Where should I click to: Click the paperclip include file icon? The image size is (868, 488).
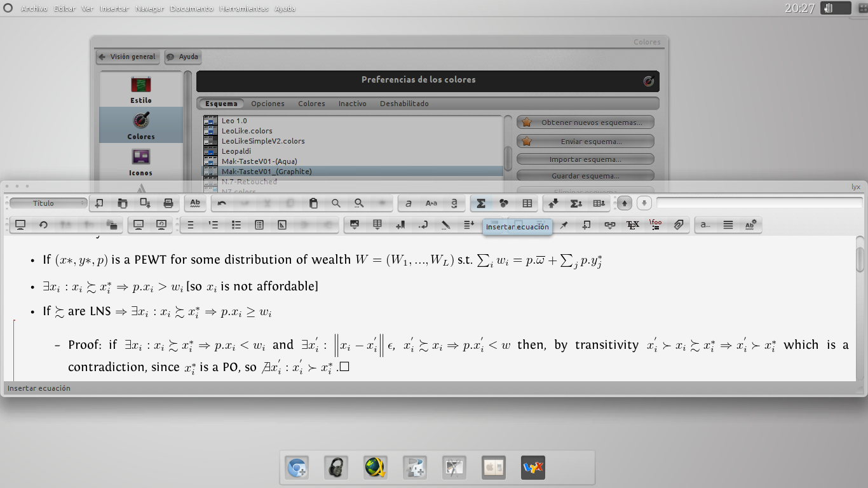point(679,224)
